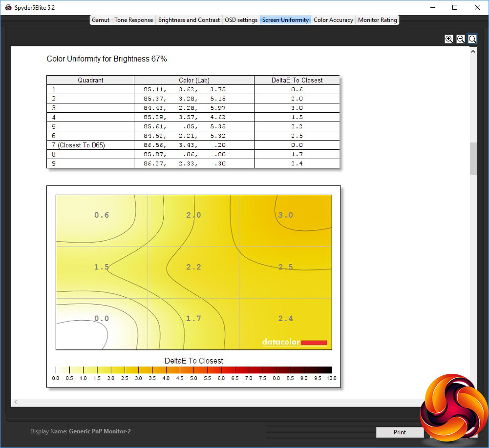489x448 pixels.
Task: Click the DeltaE To Closest column header
Action: [x=297, y=80]
